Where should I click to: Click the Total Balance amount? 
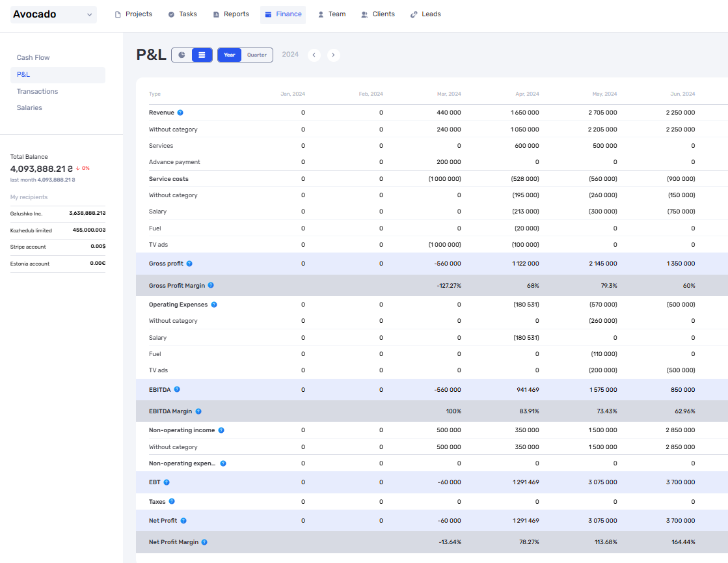[x=42, y=169]
